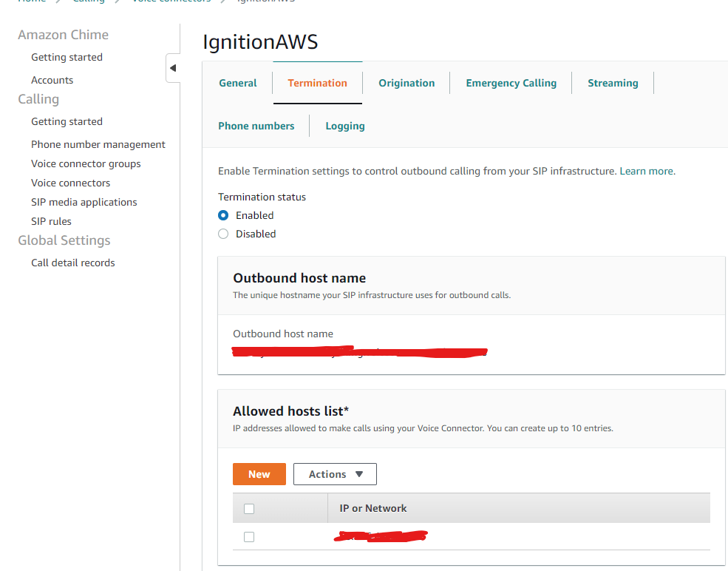Open the Phone numbers tab

(256, 126)
